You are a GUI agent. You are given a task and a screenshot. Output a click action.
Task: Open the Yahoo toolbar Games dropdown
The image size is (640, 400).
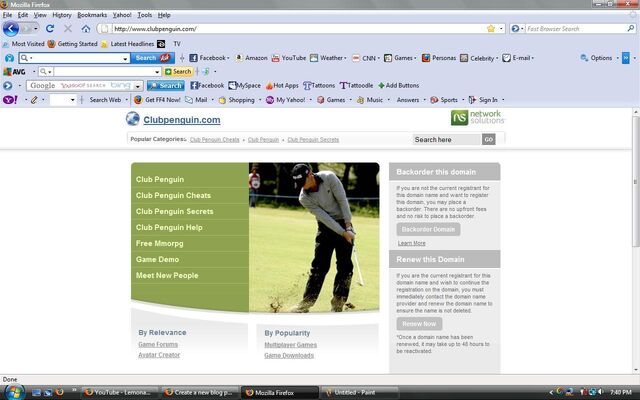(350, 100)
